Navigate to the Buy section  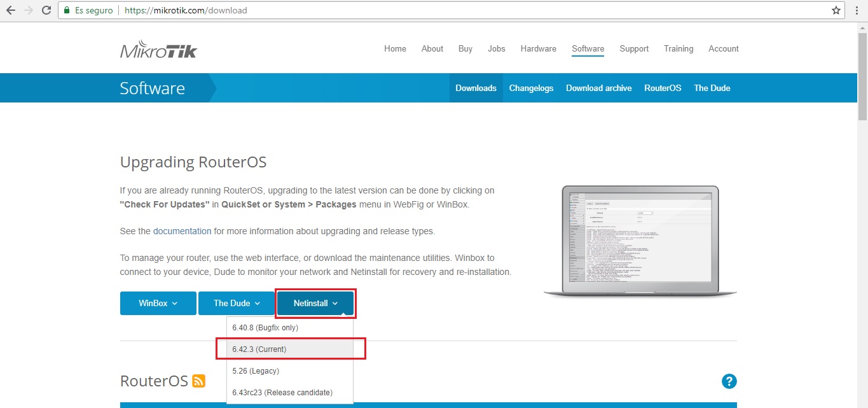click(x=465, y=48)
